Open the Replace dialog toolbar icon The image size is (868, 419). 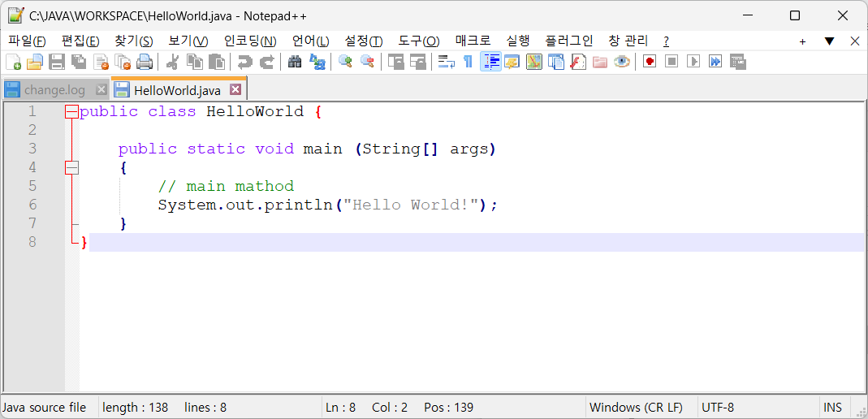click(317, 62)
